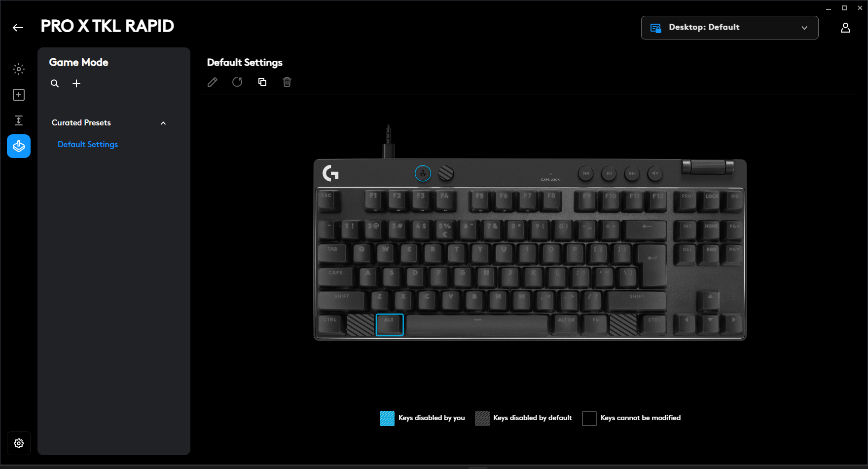Image resolution: width=868 pixels, height=469 pixels.
Task: Delete preset using the trash icon
Action: click(287, 82)
